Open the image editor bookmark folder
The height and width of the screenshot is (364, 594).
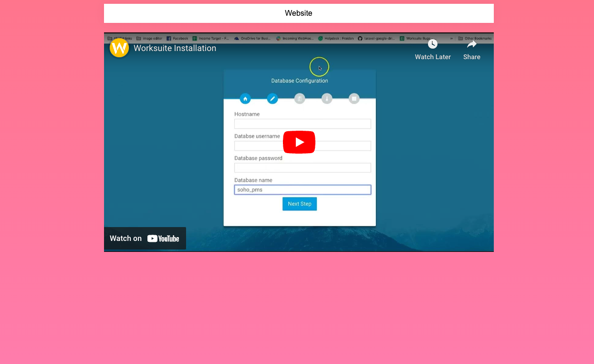149,38
